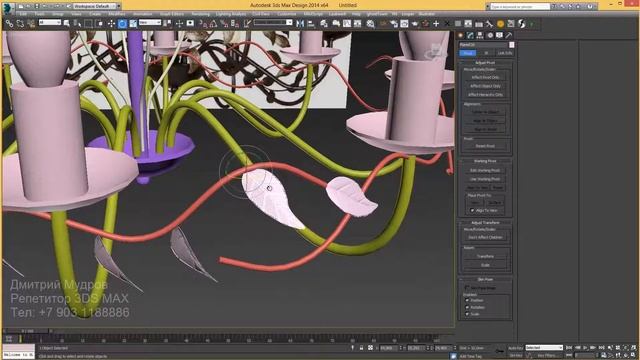Image resolution: width=640 pixels, height=360 pixels.
Task: Open the Select by Name dialog icon
Action: [77, 24]
